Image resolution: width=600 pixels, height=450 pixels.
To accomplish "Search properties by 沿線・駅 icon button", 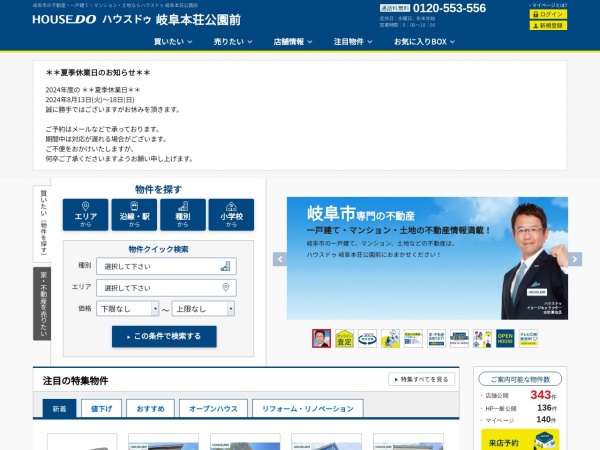I will (x=134, y=215).
